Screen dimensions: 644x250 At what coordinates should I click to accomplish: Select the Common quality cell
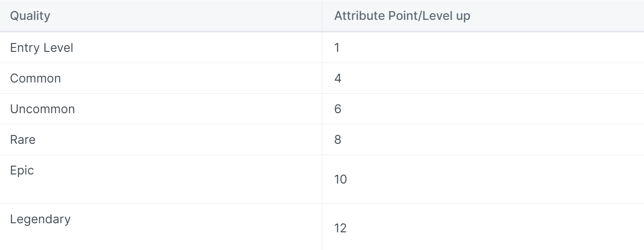35,79
